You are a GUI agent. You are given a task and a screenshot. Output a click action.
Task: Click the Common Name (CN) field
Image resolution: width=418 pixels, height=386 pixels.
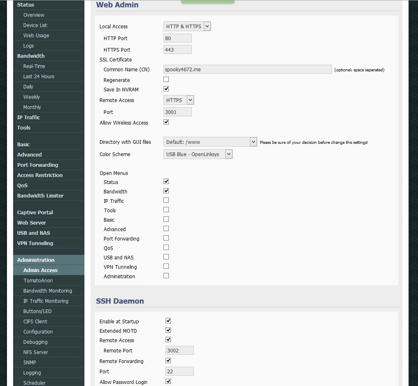point(247,69)
